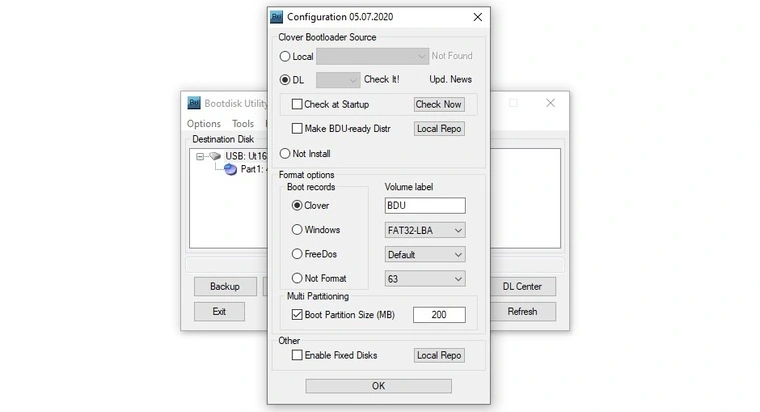Expand the Default dropdown list
Viewport: 760px width, 412px height.
(425, 255)
